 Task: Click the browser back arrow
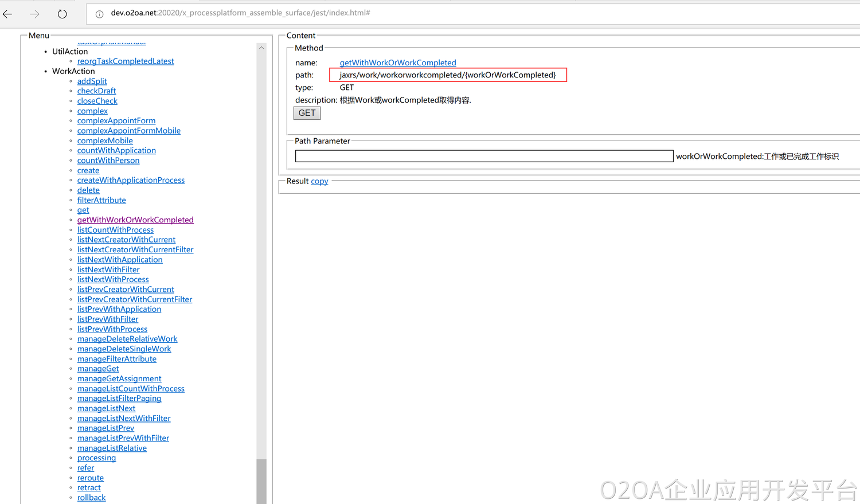click(x=8, y=14)
